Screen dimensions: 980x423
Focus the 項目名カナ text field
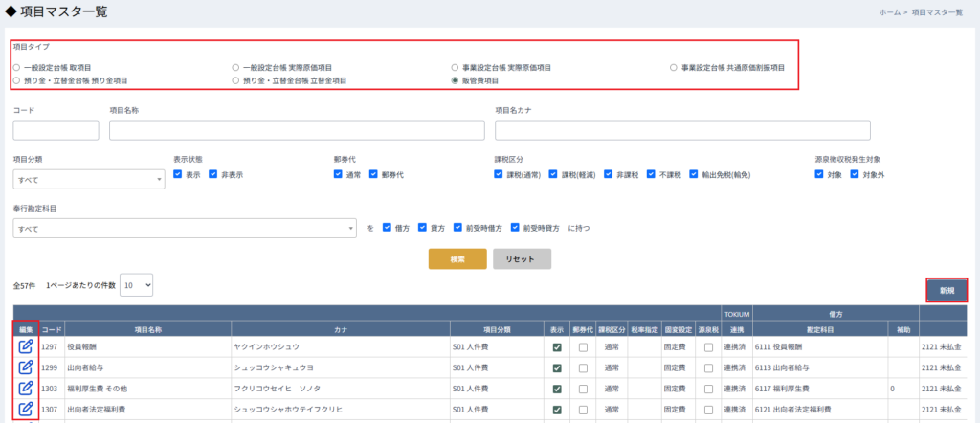pyautogui.click(x=681, y=130)
